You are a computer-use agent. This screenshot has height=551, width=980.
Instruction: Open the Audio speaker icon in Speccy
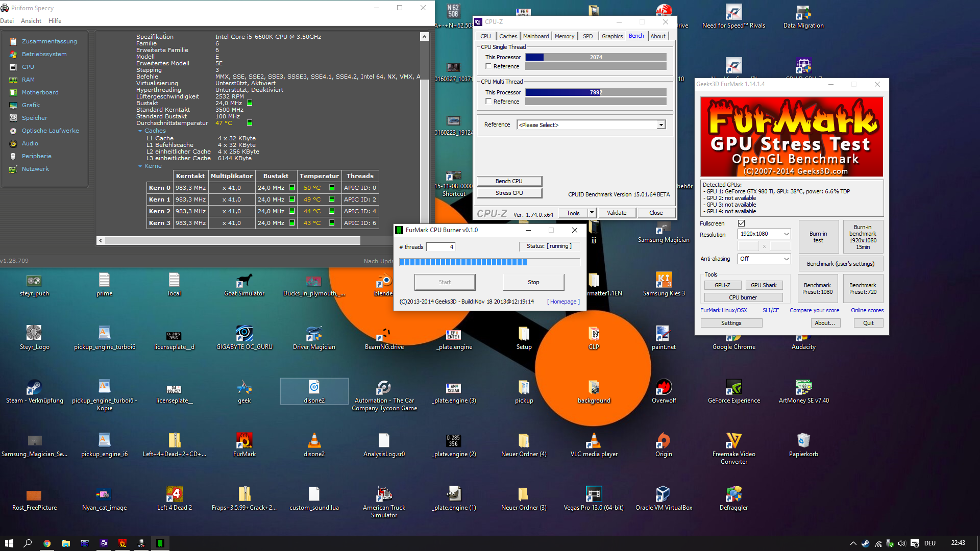point(13,143)
